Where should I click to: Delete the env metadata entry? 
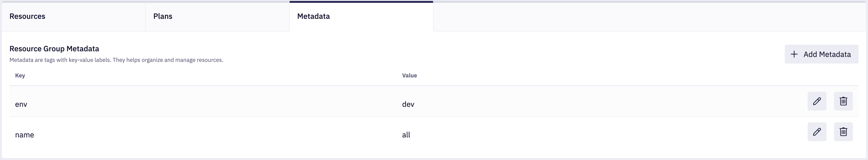843,101
